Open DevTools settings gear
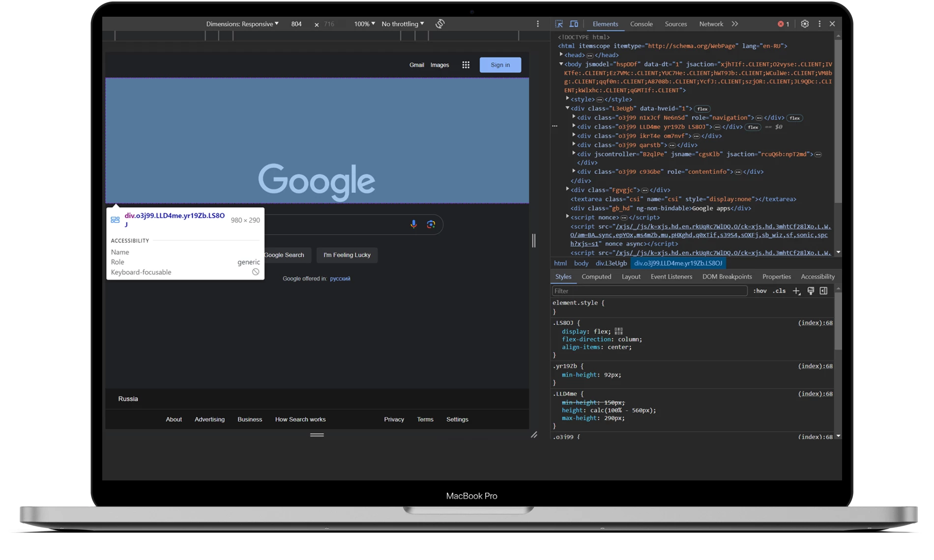The height and width of the screenshot is (560, 934). coord(805,24)
